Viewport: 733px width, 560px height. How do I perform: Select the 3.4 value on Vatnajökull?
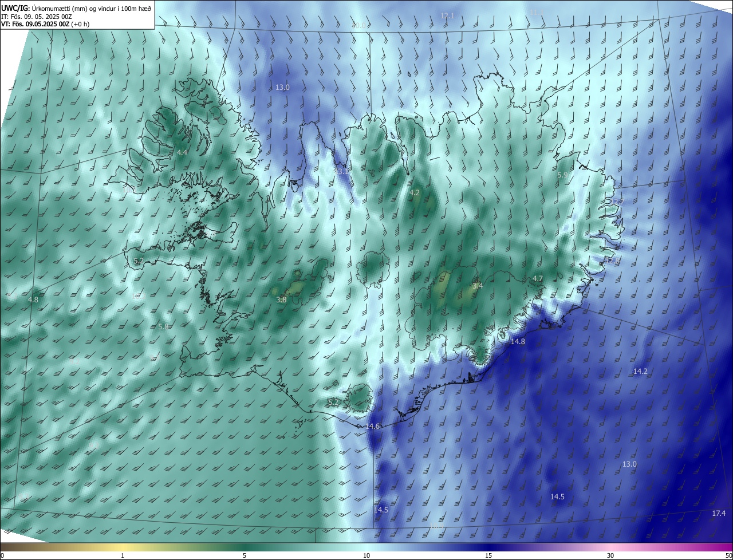[x=478, y=286]
